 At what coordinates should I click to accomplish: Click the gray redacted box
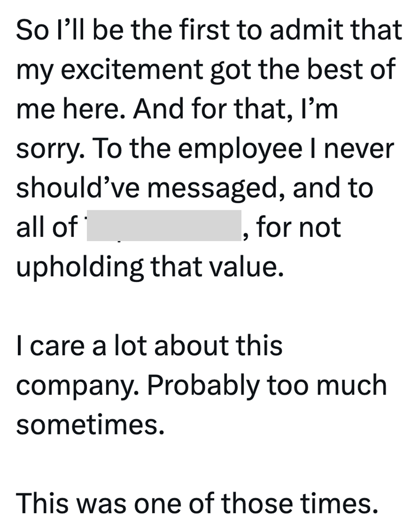pyautogui.click(x=164, y=226)
